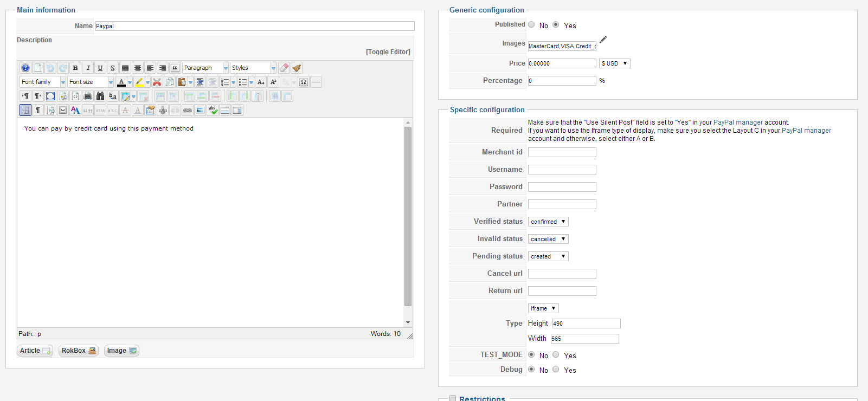
Task: Open the Font family dropdown
Action: coord(43,82)
